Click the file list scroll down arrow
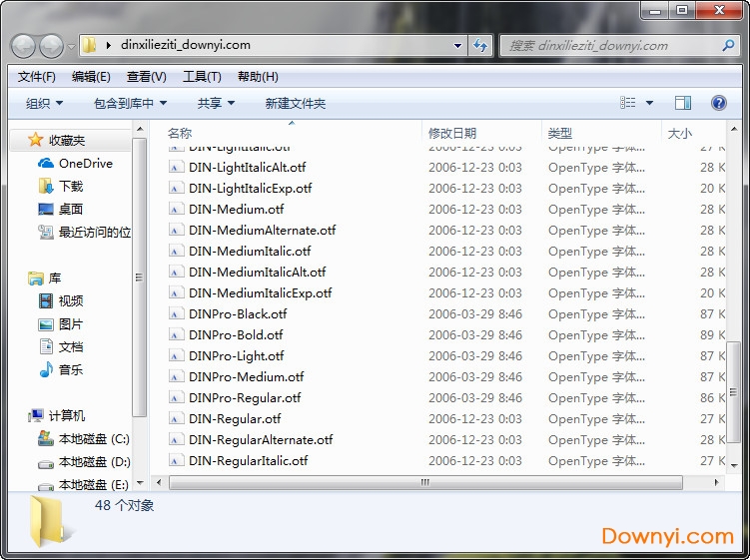 [734, 464]
